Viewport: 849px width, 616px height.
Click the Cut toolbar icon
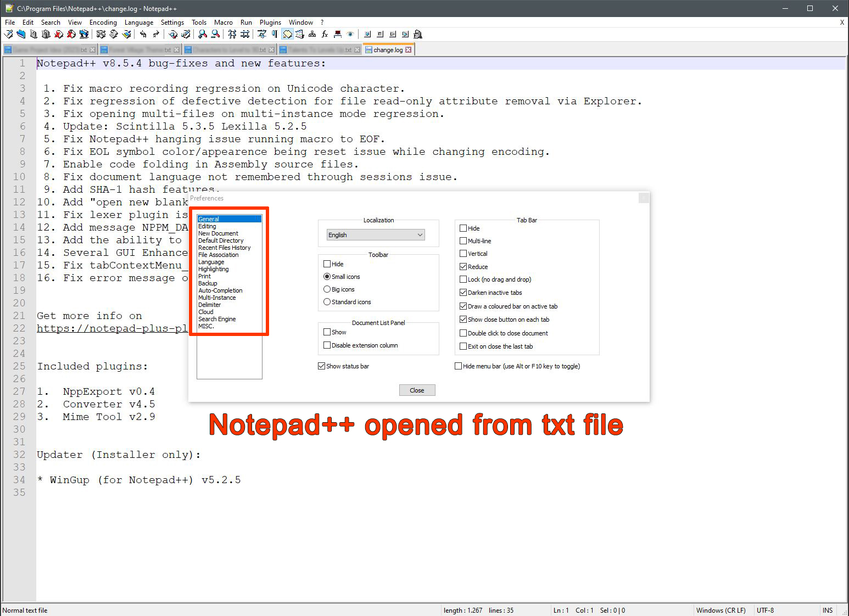(x=101, y=34)
